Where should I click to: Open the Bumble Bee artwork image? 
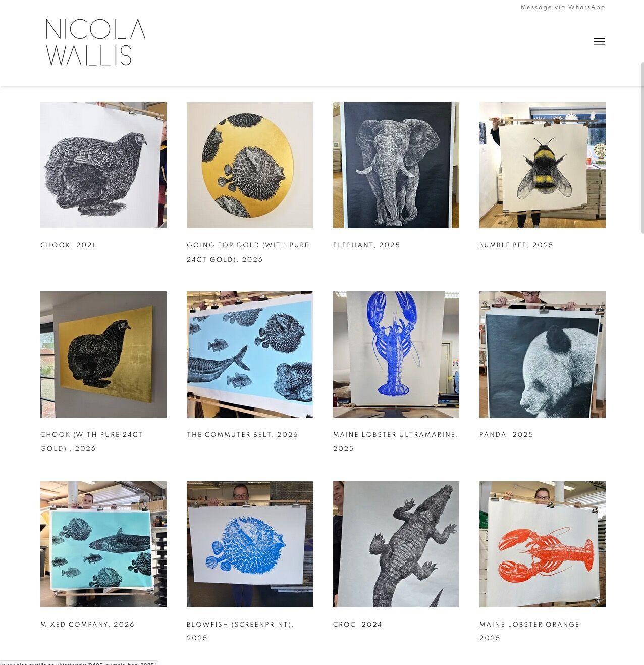[543, 165]
